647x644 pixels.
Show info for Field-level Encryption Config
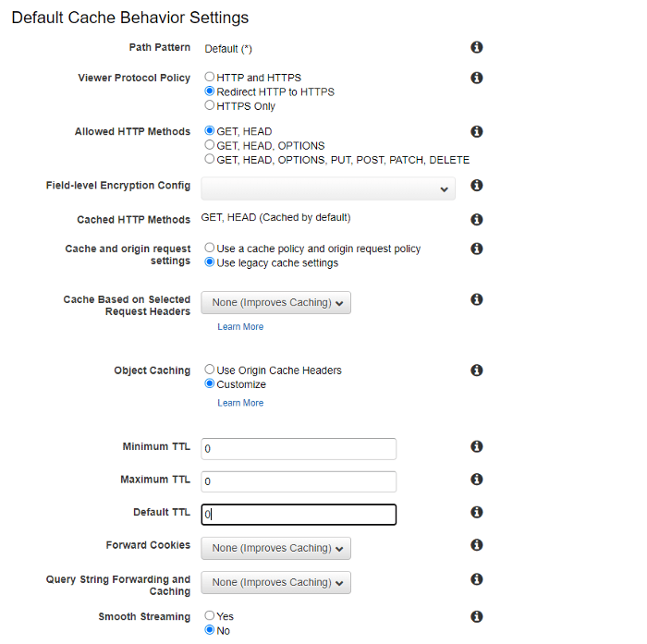pos(477,186)
